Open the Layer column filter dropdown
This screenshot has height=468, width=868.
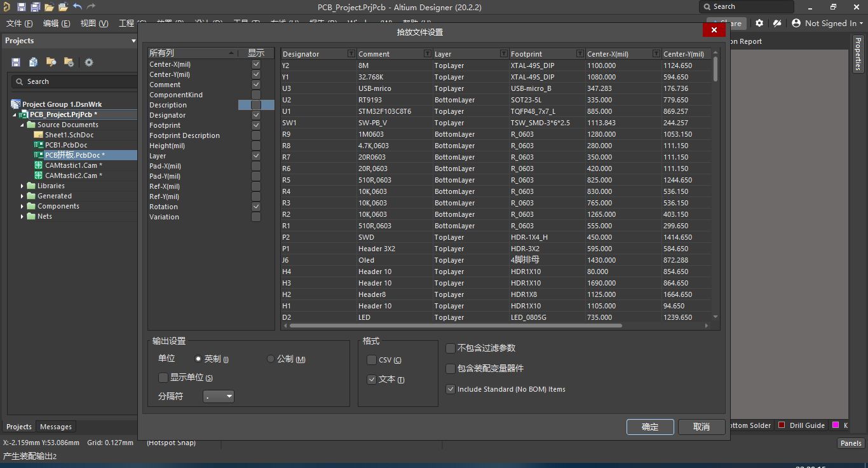tap(504, 53)
